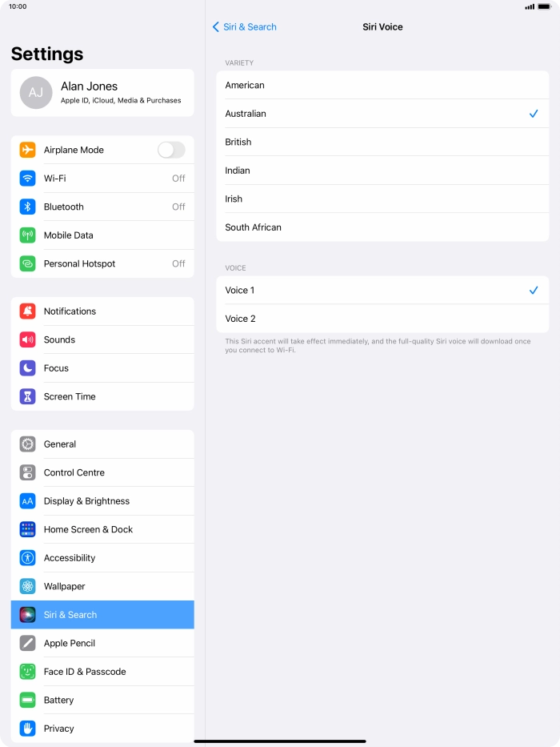The image size is (560, 747).
Task: Tap the Screen Time hourglass icon
Action: [x=28, y=396]
